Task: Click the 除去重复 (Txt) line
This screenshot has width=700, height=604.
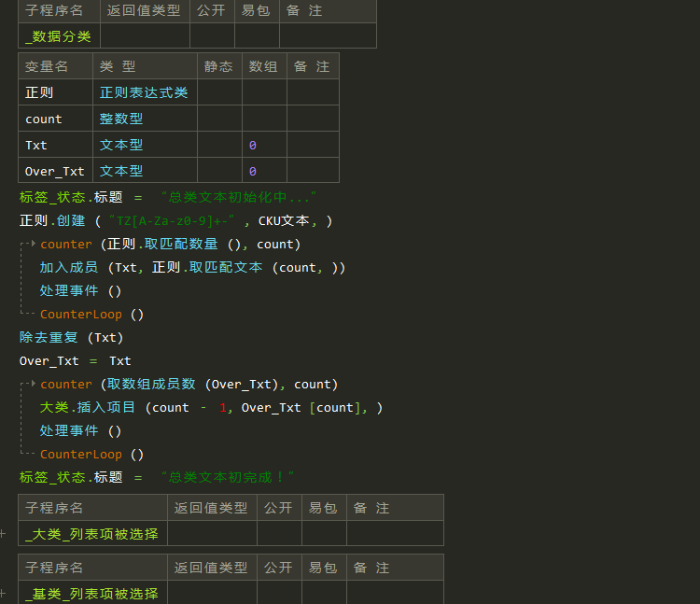Action: click(x=71, y=337)
